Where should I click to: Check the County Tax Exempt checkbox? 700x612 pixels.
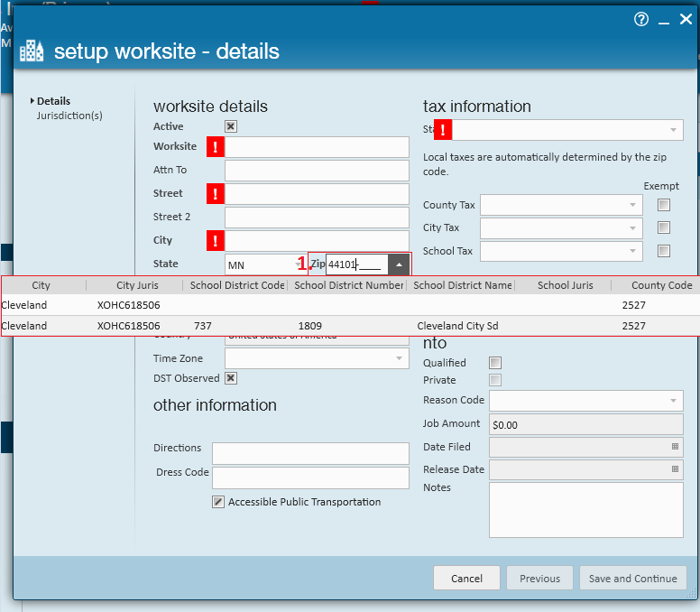[x=664, y=206]
